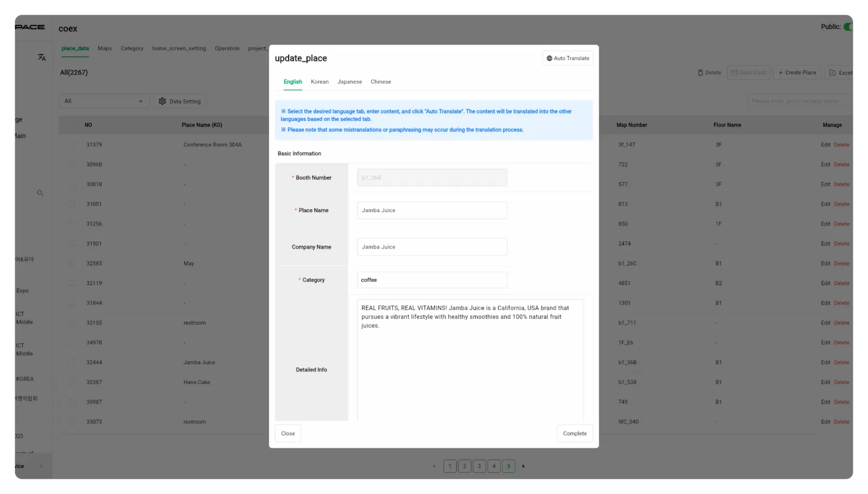Image resolution: width=868 pixels, height=494 pixels.
Task: Check the box for row 31379
Action: [x=72, y=145]
